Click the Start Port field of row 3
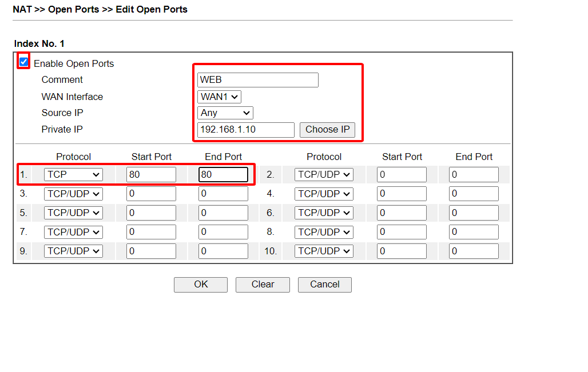This screenshot has height=372, width=588. coord(151,194)
